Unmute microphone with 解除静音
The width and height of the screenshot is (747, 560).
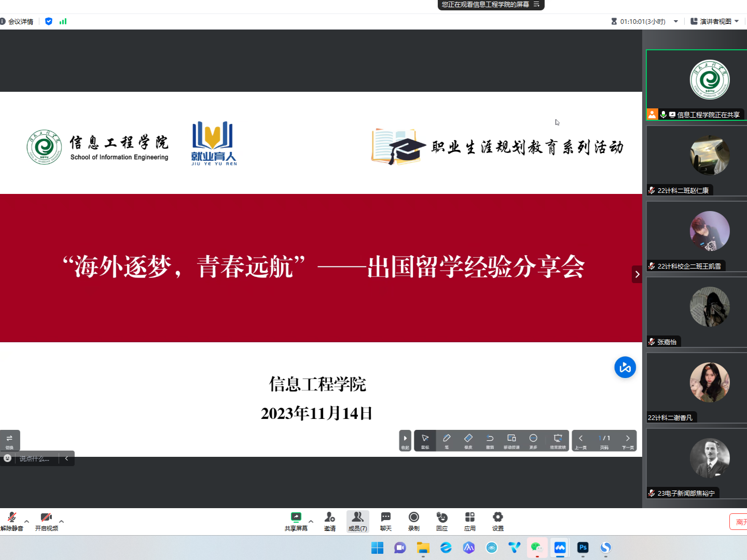click(11, 521)
